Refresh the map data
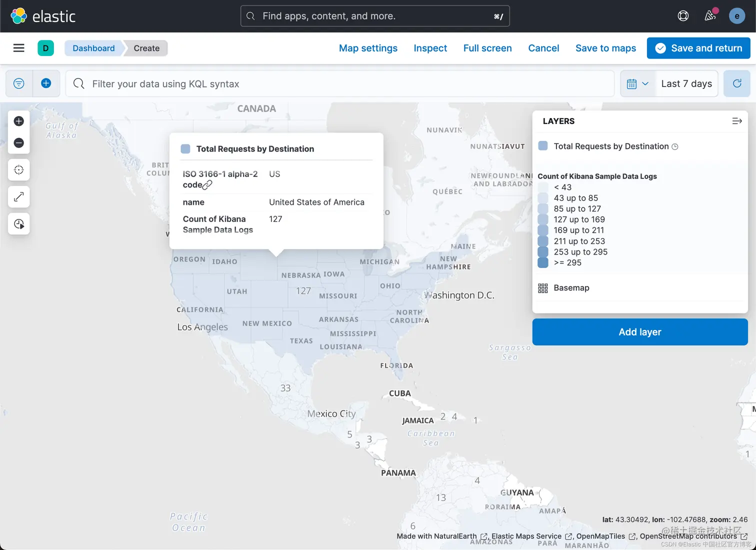Image resolution: width=756 pixels, height=550 pixels. point(736,83)
